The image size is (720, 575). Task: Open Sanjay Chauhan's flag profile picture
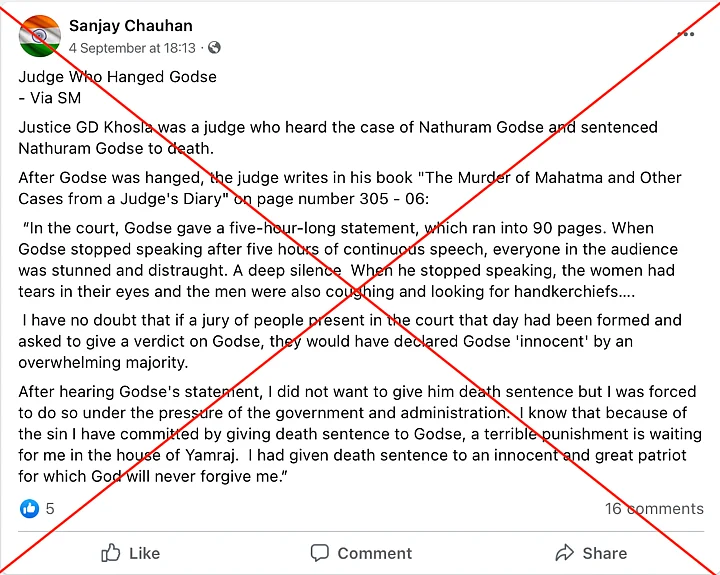(x=39, y=37)
